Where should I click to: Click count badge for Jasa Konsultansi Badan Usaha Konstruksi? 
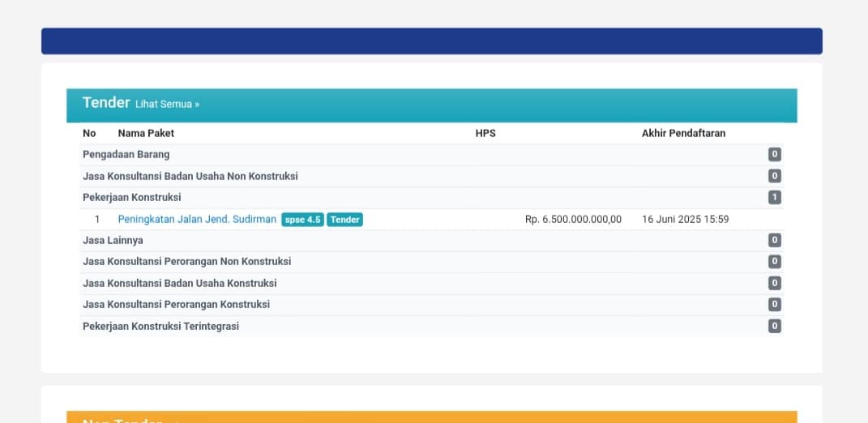click(x=775, y=284)
